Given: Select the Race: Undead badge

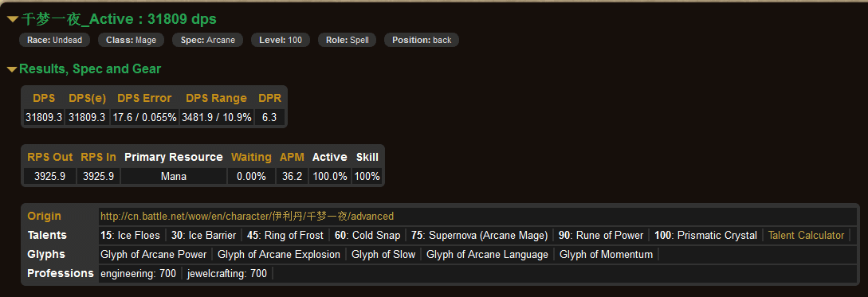Looking at the screenshot, I should [54, 40].
